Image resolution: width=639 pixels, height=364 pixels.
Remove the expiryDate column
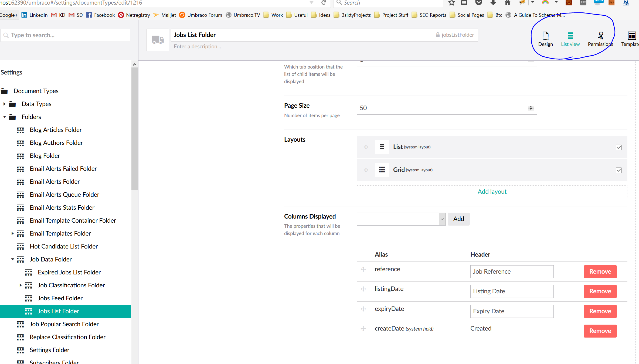(600, 311)
